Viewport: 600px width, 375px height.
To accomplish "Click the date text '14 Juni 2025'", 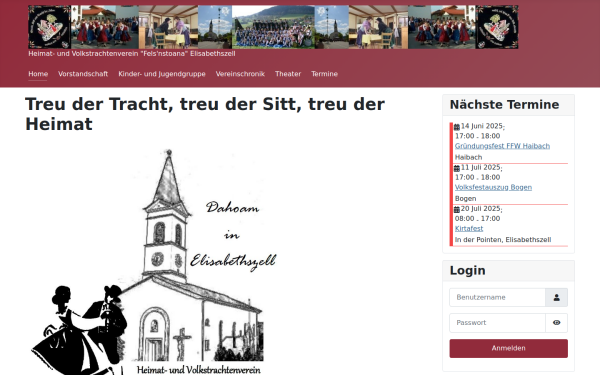I will (x=481, y=126).
